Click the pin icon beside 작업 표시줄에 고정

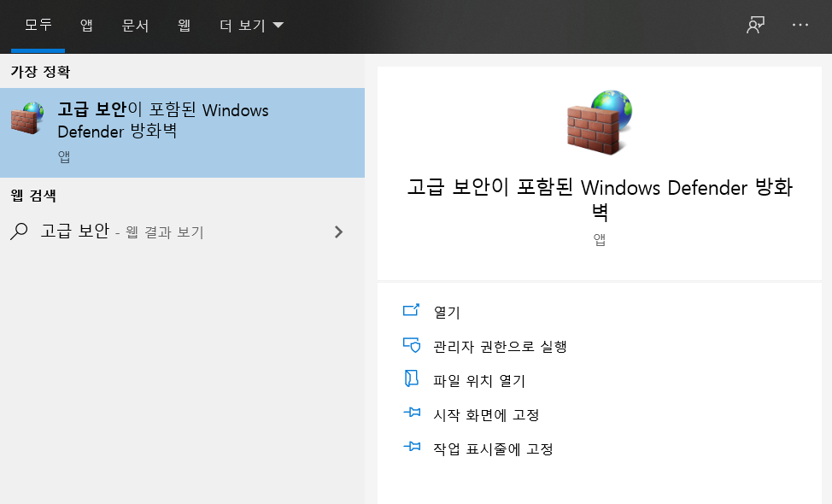(412, 447)
